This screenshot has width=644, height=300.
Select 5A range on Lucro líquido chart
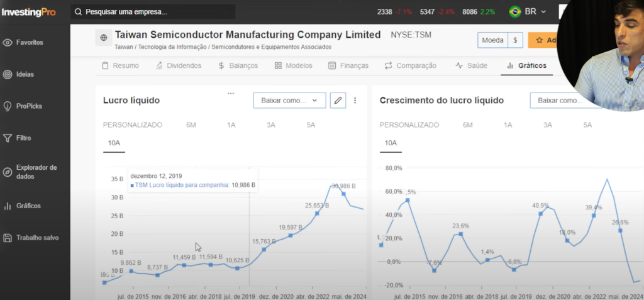[311, 125]
